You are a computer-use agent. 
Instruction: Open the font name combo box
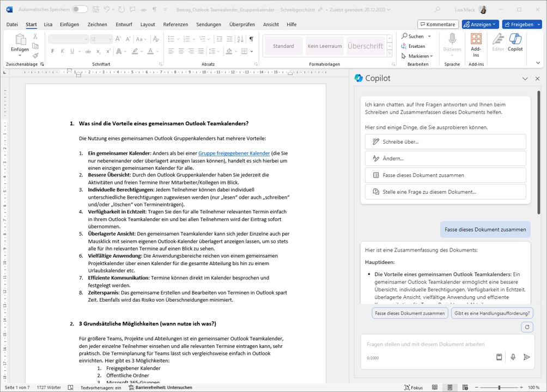point(68,39)
